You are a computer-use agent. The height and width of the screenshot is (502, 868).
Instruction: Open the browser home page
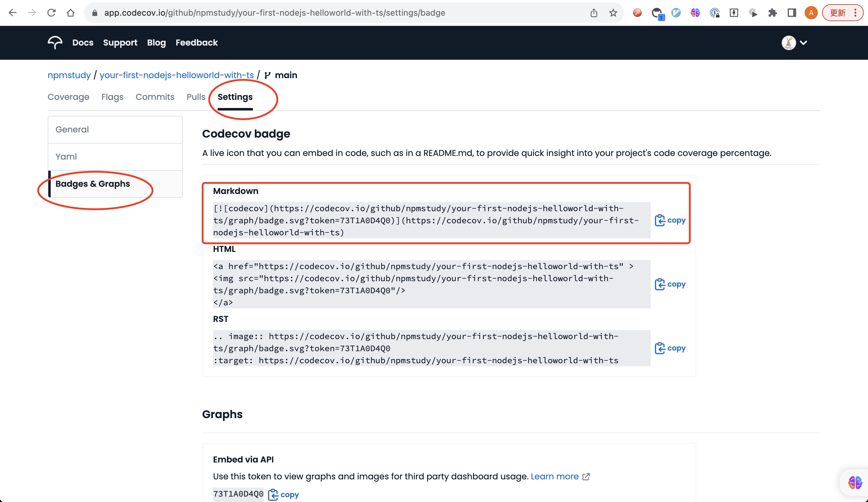tap(71, 13)
